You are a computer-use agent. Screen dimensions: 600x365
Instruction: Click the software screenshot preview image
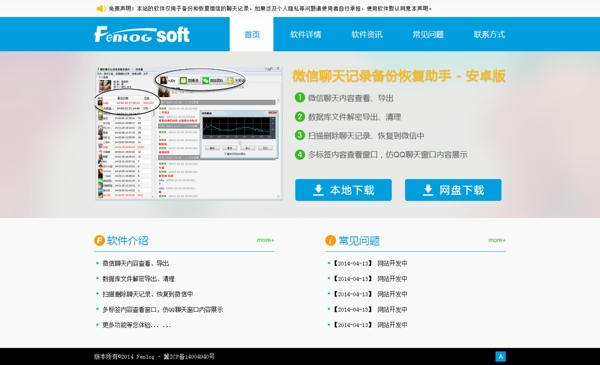coord(189,133)
